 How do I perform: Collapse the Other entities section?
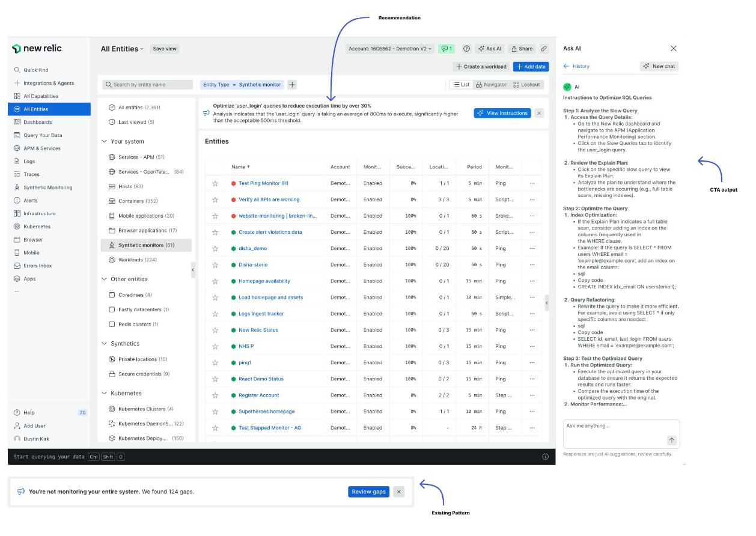[104, 279]
